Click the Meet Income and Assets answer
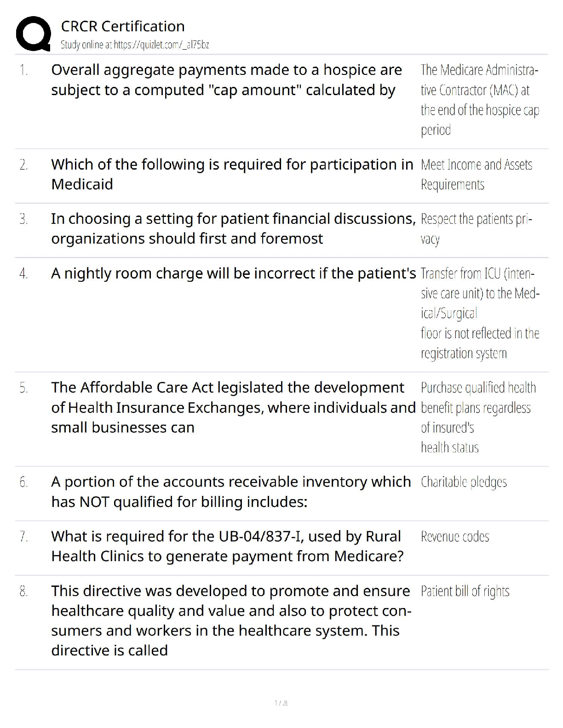Viewport: 563px width, 728px height. pos(476,174)
